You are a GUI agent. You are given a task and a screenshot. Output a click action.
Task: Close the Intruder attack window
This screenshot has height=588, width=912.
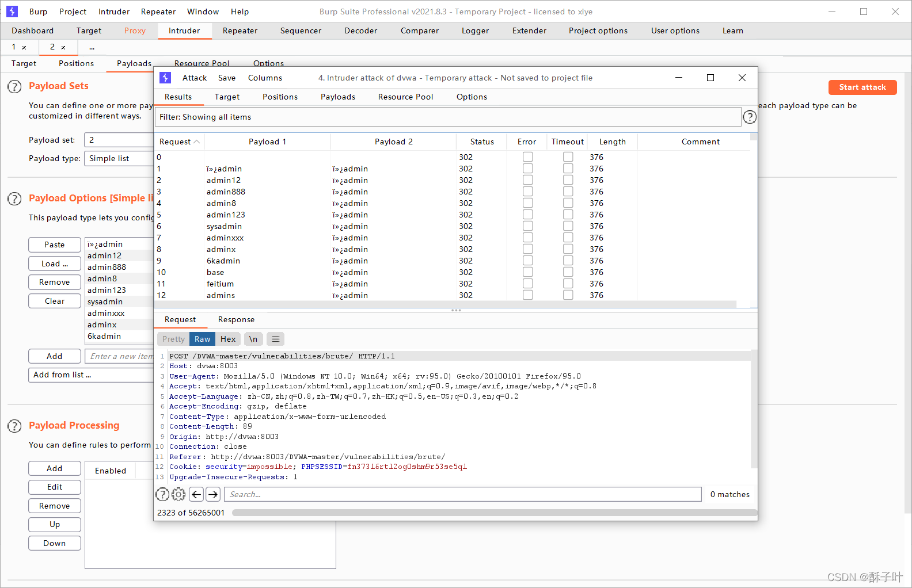(742, 78)
